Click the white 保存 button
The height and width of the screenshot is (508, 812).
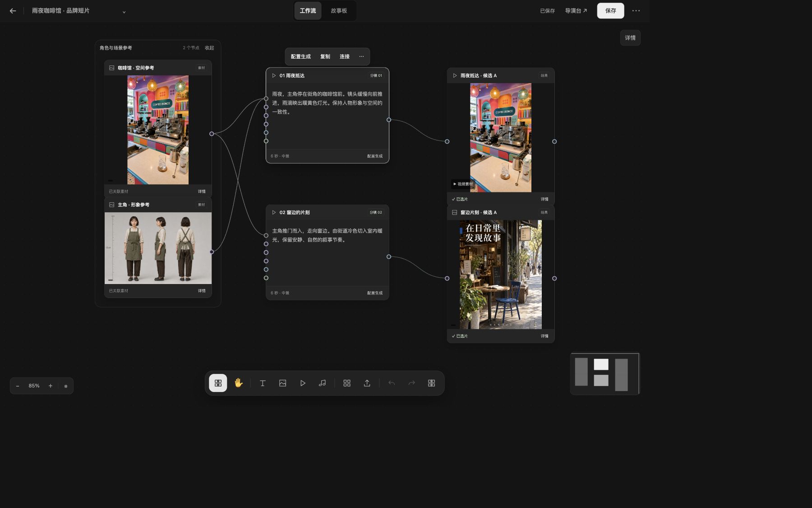tap(610, 11)
